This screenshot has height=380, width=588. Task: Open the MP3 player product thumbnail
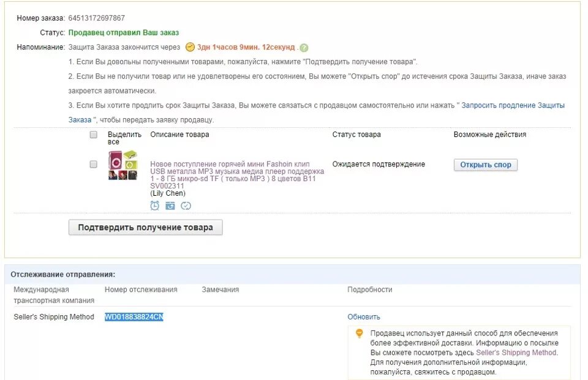[123, 165]
